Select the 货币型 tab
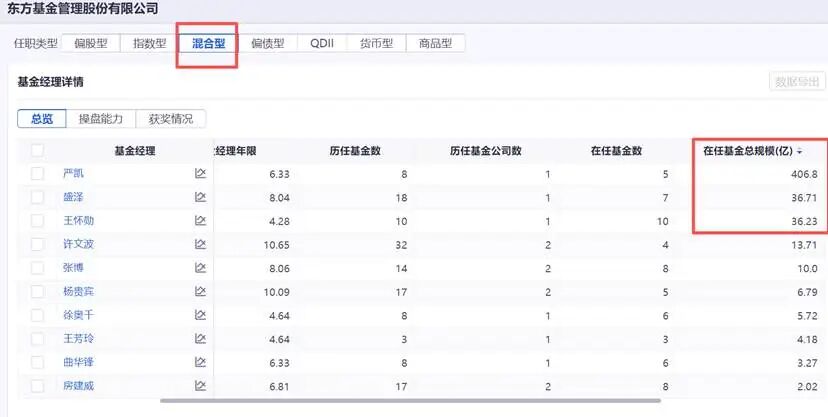Screen dimensions: 828x417 [x=377, y=43]
